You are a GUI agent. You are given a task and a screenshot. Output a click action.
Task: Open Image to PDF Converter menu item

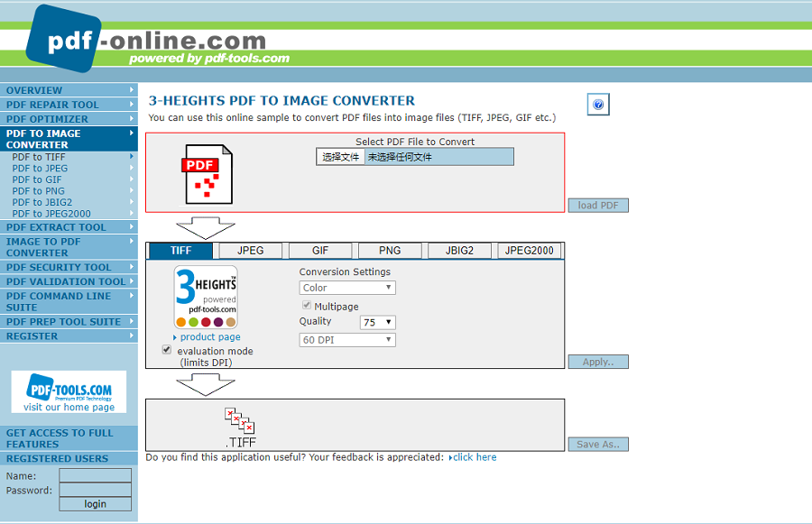[69, 247]
